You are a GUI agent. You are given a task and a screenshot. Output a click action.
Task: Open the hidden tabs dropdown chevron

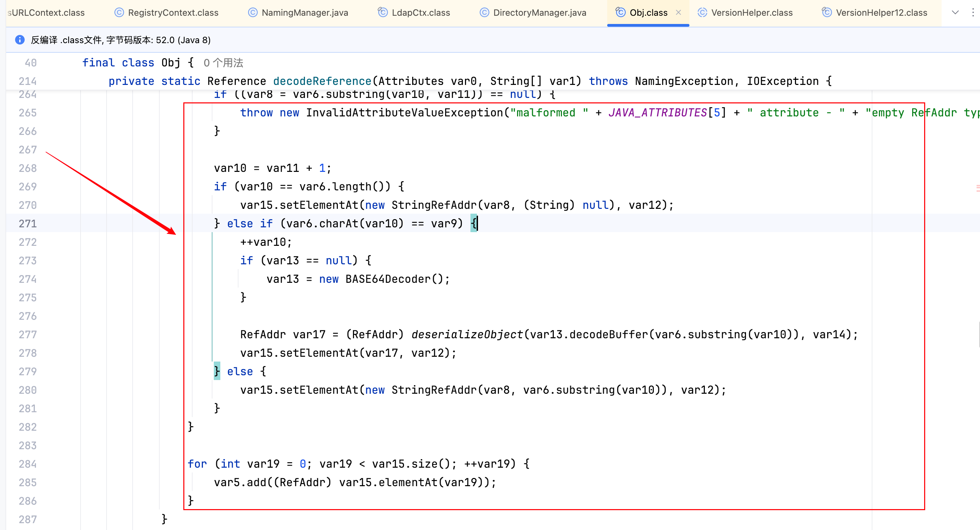[x=955, y=13]
